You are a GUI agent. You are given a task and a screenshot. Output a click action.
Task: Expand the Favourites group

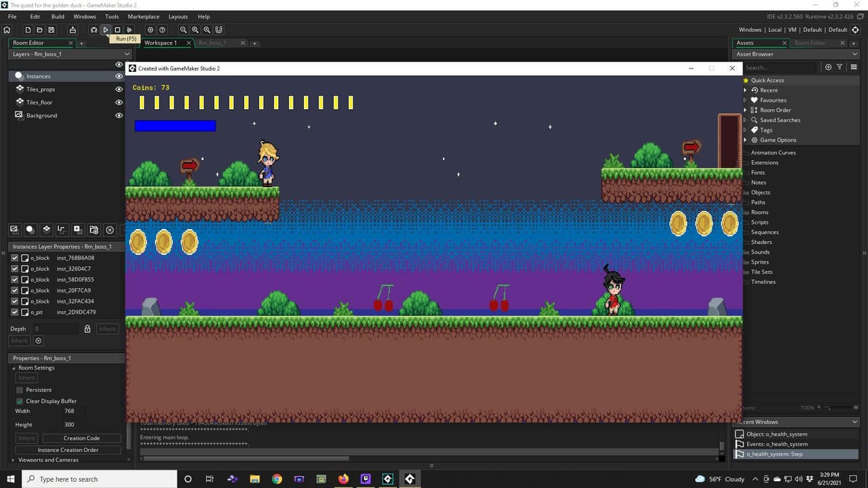point(745,100)
